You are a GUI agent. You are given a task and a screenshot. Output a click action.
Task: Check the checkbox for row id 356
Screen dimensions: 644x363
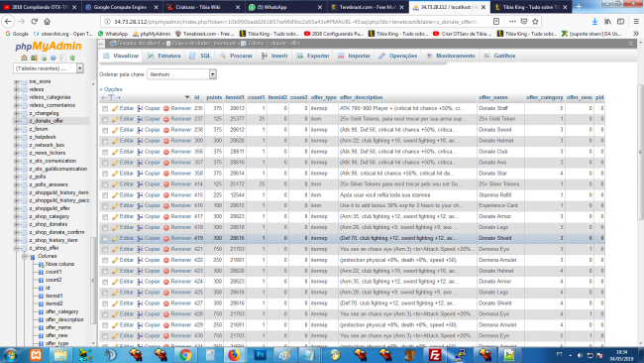[x=105, y=152]
